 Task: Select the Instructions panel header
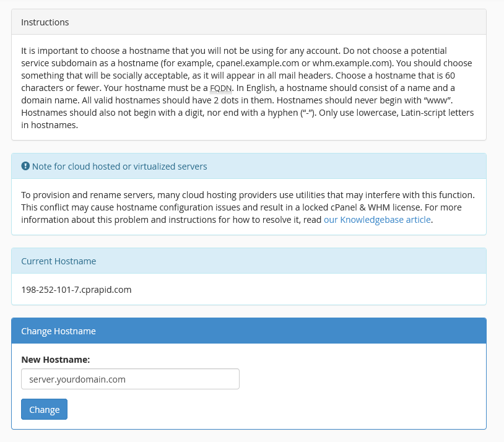point(45,22)
